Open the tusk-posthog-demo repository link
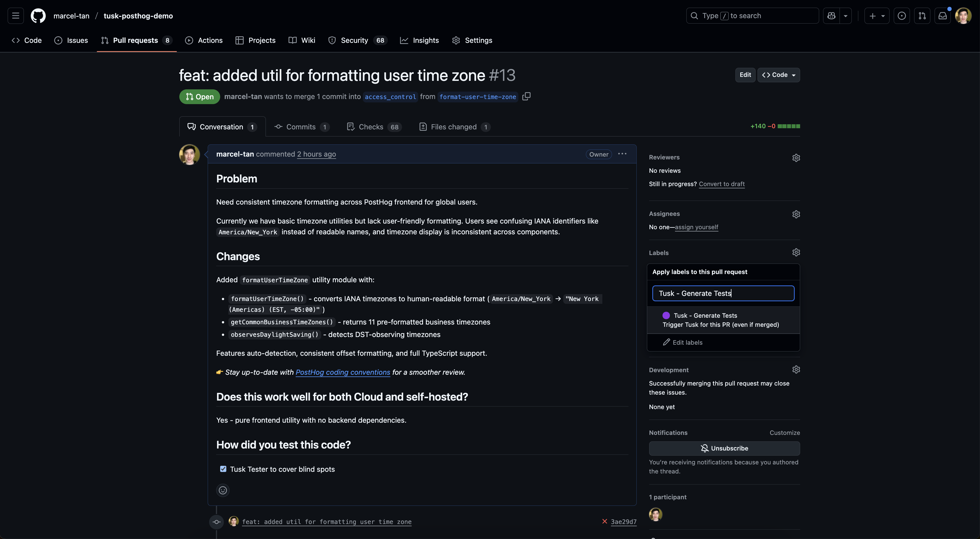Viewport: 980px width, 539px height. 138,16
